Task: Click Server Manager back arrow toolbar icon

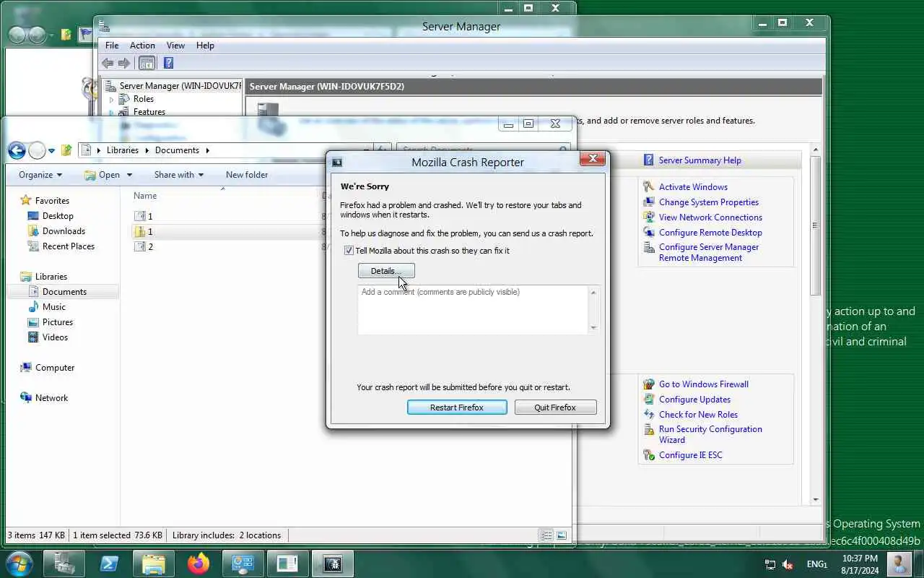Action: (108, 64)
